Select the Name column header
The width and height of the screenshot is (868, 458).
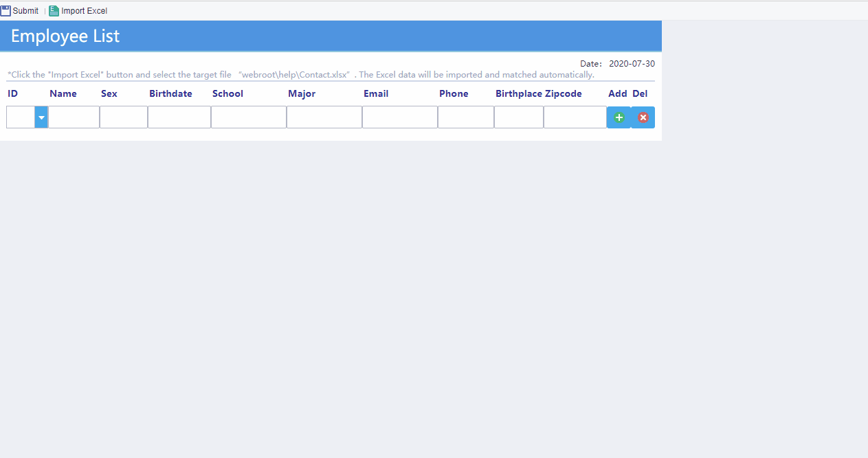click(x=63, y=93)
